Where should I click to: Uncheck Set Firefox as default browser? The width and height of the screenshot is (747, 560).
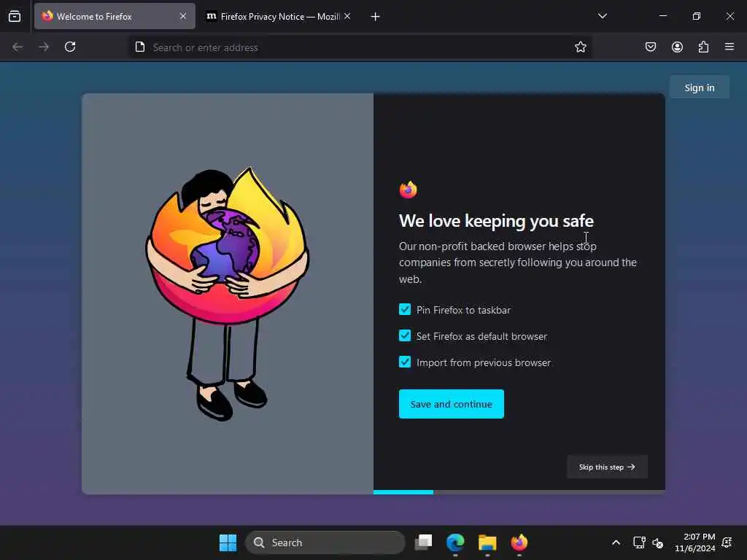click(x=405, y=335)
